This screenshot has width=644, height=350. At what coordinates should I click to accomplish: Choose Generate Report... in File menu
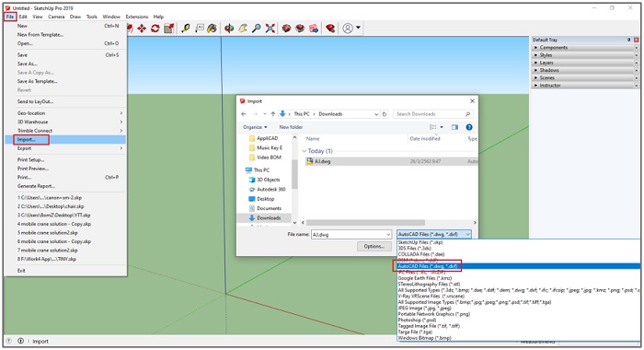pyautogui.click(x=65, y=186)
